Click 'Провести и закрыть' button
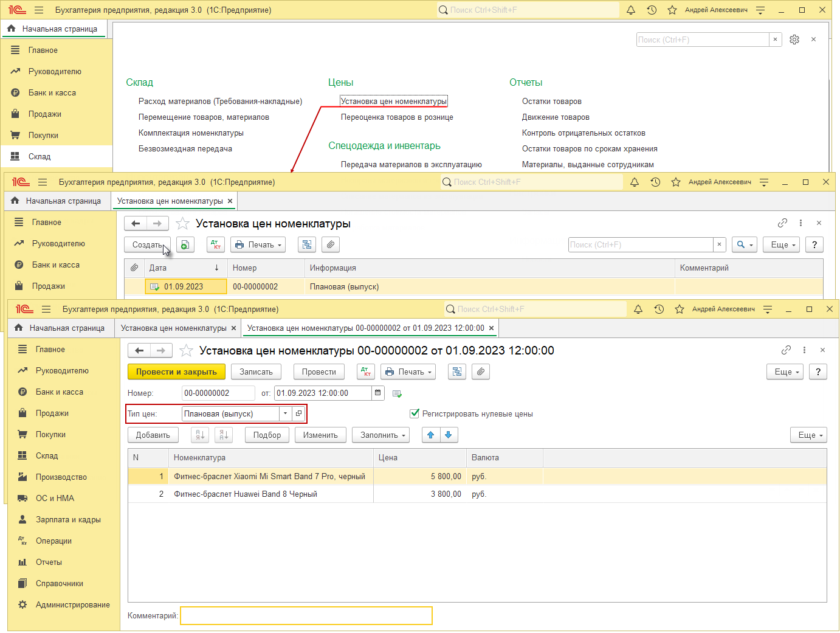This screenshot has width=840, height=633. pos(176,372)
